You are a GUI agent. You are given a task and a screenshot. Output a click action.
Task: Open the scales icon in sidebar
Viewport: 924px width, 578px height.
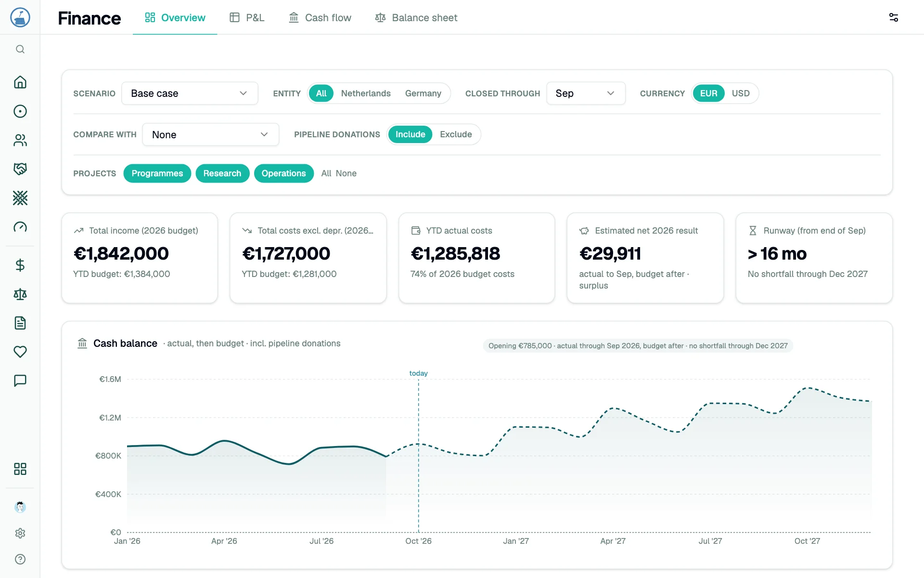pos(20,294)
